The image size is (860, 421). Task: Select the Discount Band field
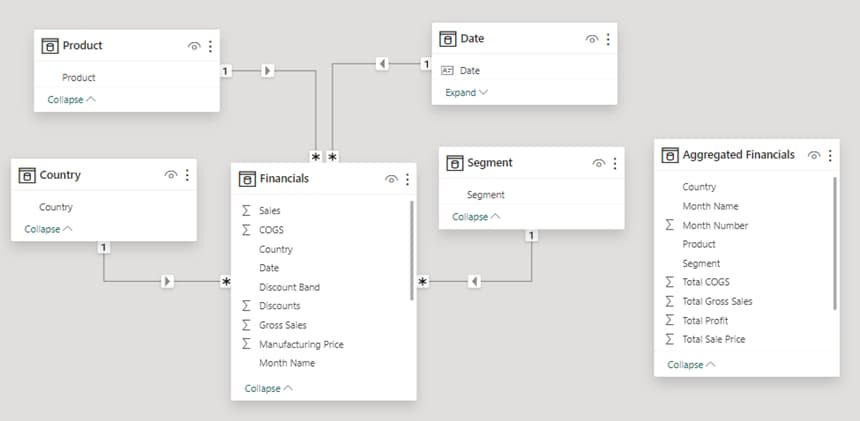tap(289, 287)
